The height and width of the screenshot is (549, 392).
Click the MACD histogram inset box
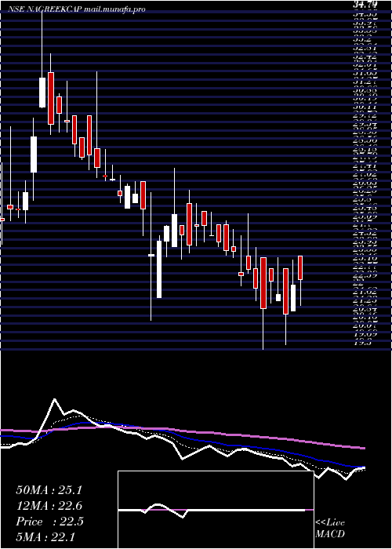click(x=216, y=510)
